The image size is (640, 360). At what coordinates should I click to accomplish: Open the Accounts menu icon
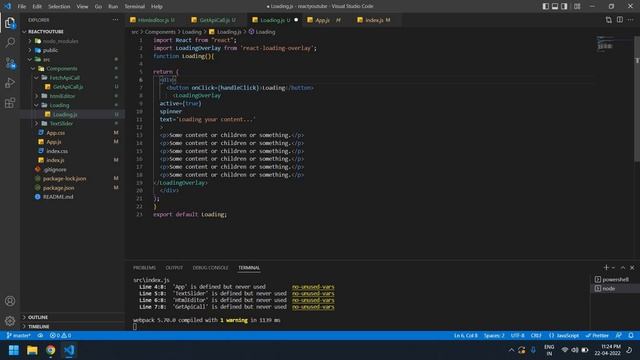coord(10,301)
